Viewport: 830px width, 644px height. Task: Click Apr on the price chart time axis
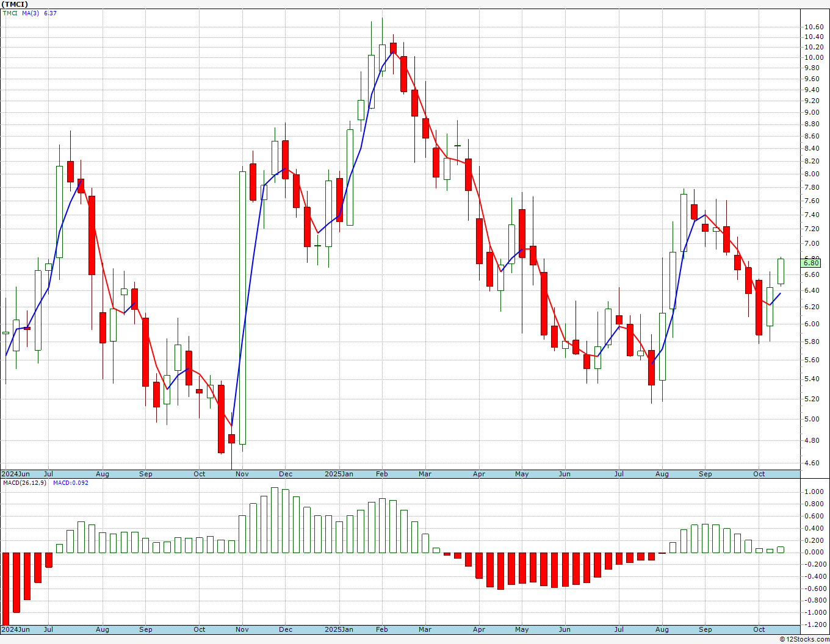coord(479,474)
